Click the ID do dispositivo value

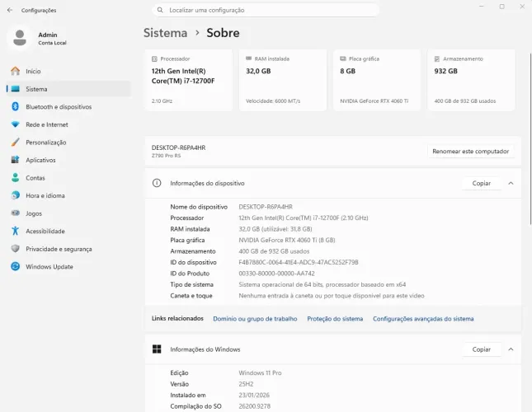(299, 262)
